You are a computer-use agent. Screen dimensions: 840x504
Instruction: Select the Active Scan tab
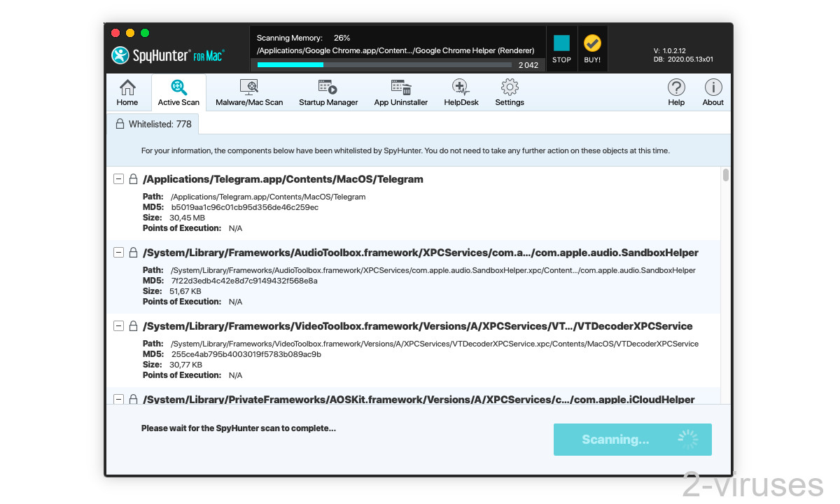pos(178,92)
